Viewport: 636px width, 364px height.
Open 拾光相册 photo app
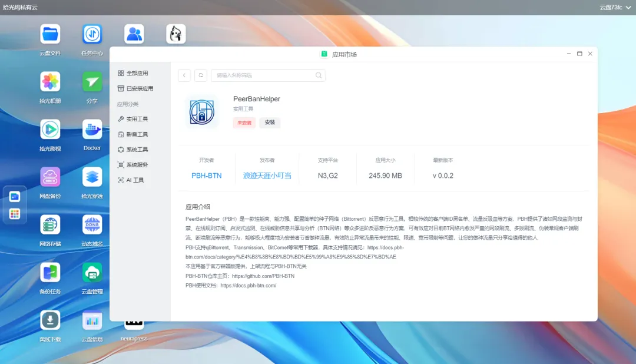[50, 82]
